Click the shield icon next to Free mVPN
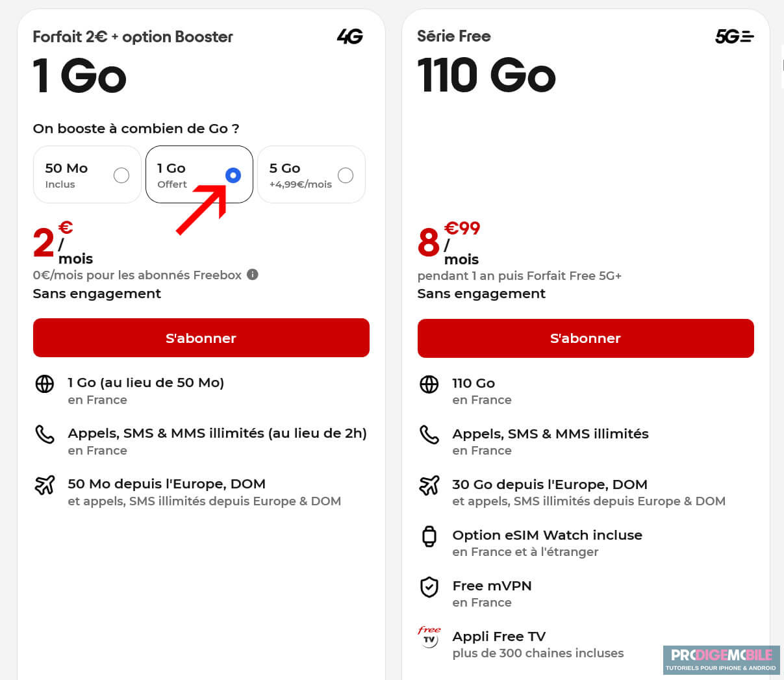 [429, 586]
